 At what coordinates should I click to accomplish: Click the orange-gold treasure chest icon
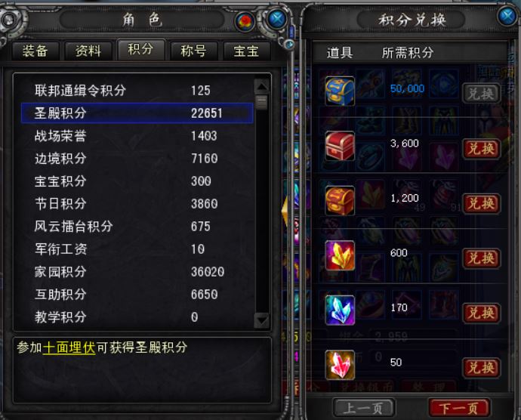pos(340,201)
